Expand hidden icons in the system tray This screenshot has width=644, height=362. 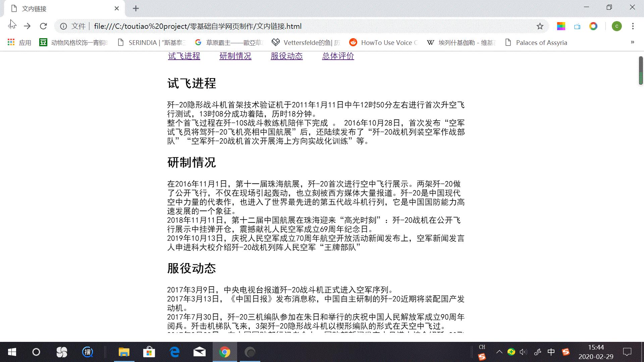point(499,352)
